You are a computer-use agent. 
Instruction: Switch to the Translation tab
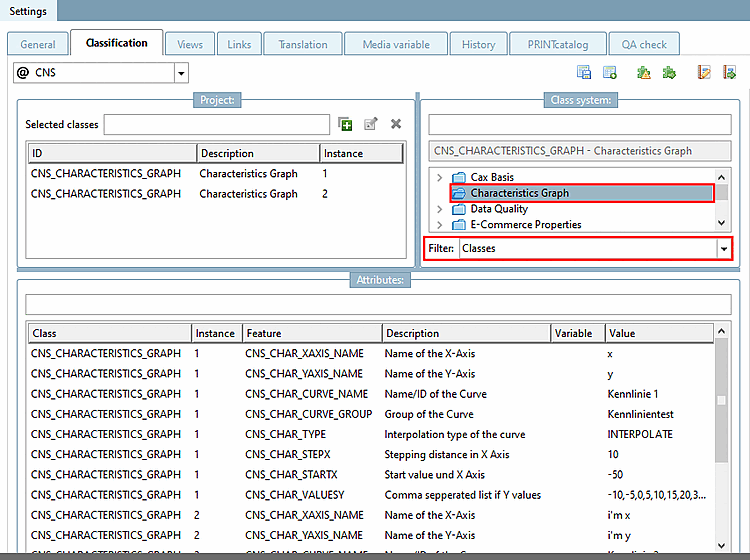(303, 44)
